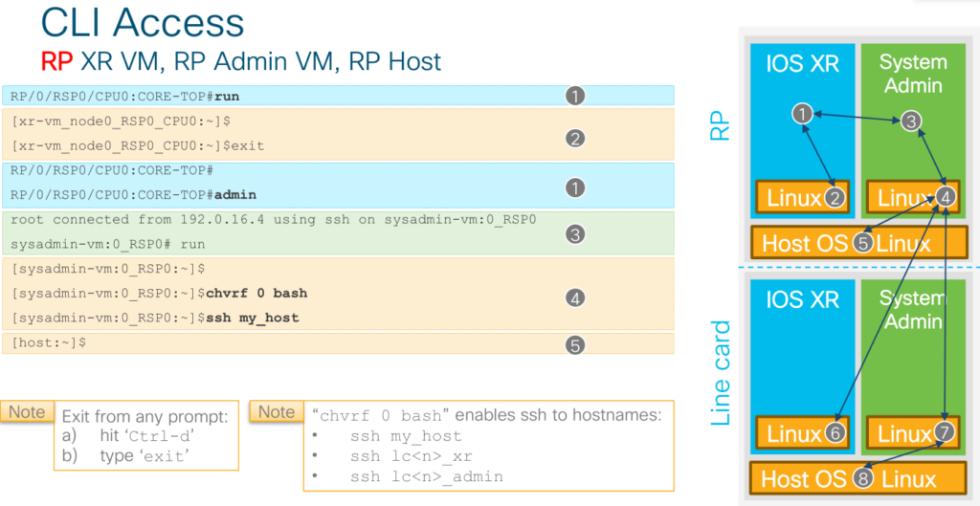Image resolution: width=980 pixels, height=506 pixels.
Task: Click circle 5 on the RP Host OS Linux bar
Action: coord(863,242)
